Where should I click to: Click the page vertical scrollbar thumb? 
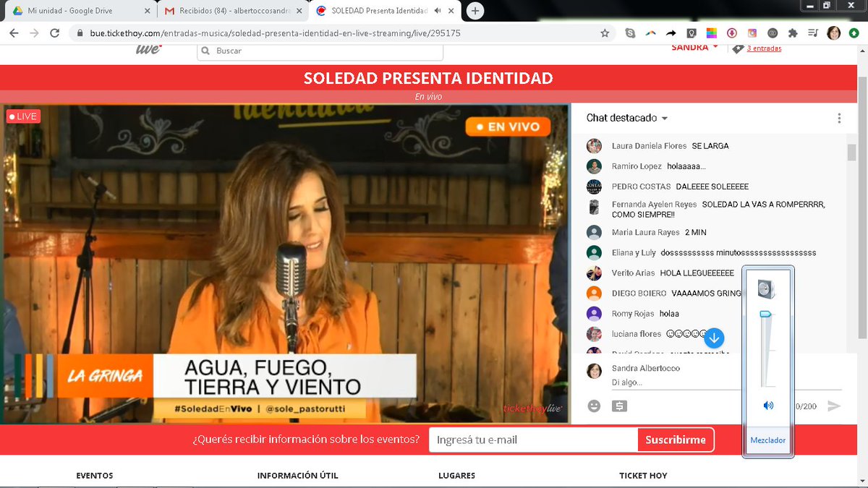pos(862,206)
